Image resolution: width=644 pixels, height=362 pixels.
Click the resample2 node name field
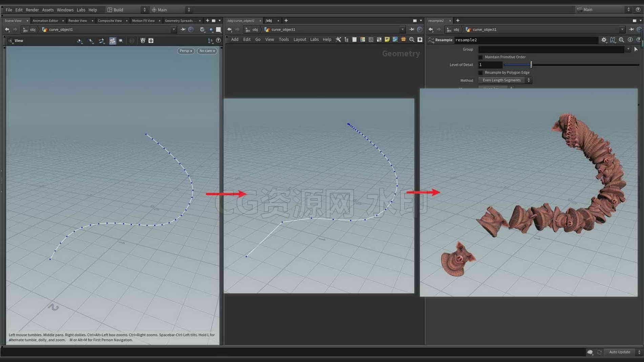526,40
